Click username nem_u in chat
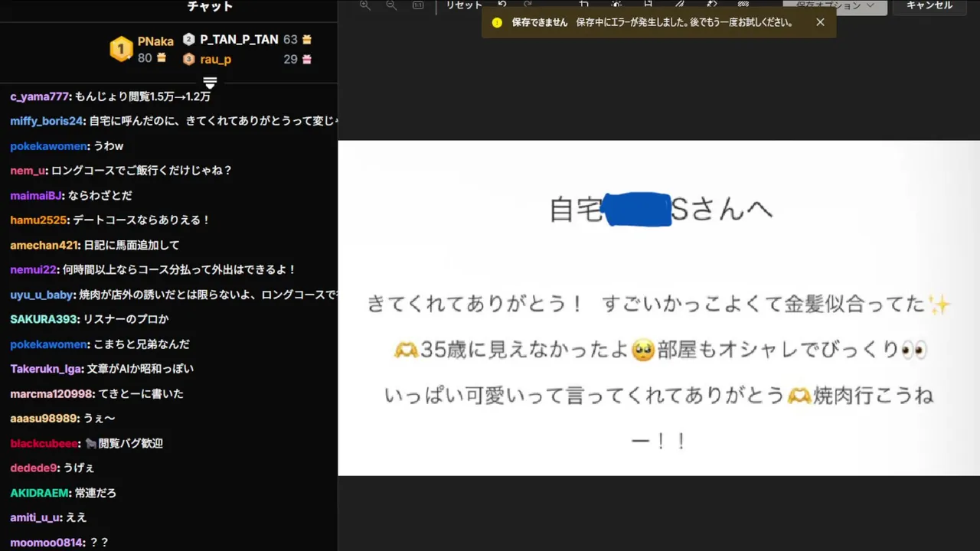The height and width of the screenshot is (551, 980). [28, 171]
